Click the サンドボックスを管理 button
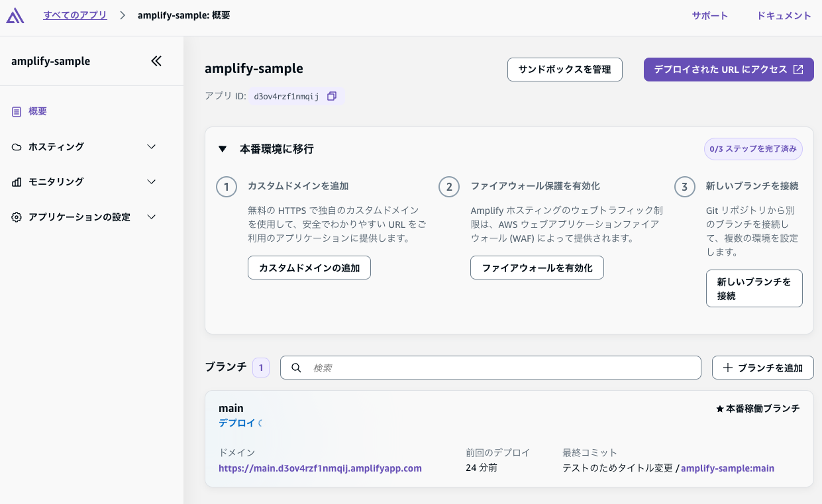The height and width of the screenshot is (504, 822). 564,70
